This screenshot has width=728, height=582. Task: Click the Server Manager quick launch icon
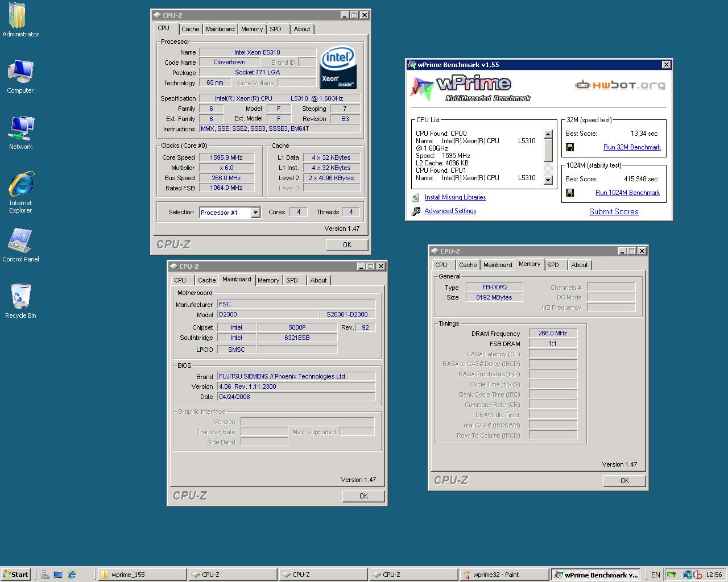pyautogui.click(x=44, y=575)
